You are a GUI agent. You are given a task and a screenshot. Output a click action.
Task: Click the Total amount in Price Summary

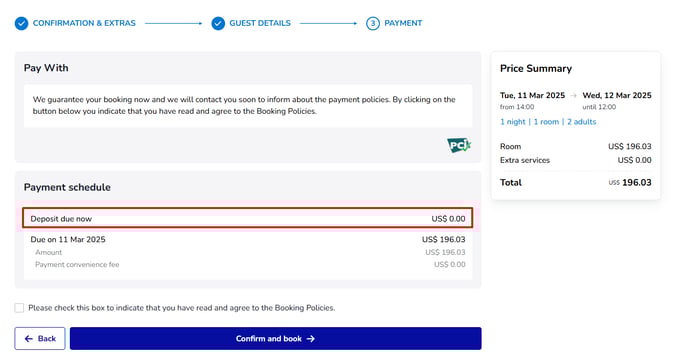630,183
